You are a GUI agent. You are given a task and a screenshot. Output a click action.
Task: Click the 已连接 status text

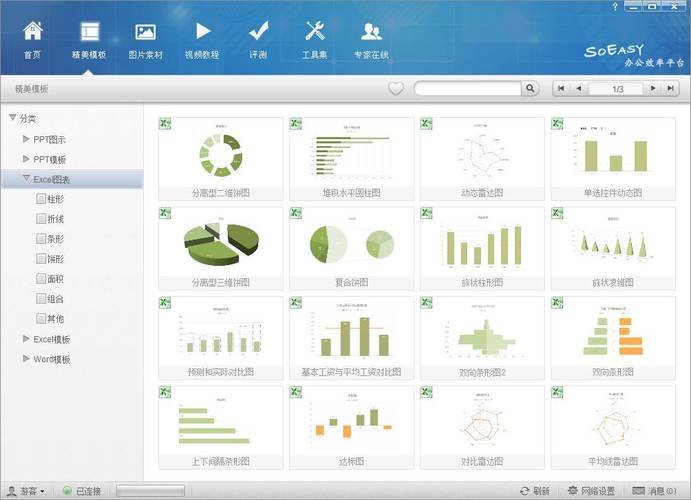[x=88, y=491]
